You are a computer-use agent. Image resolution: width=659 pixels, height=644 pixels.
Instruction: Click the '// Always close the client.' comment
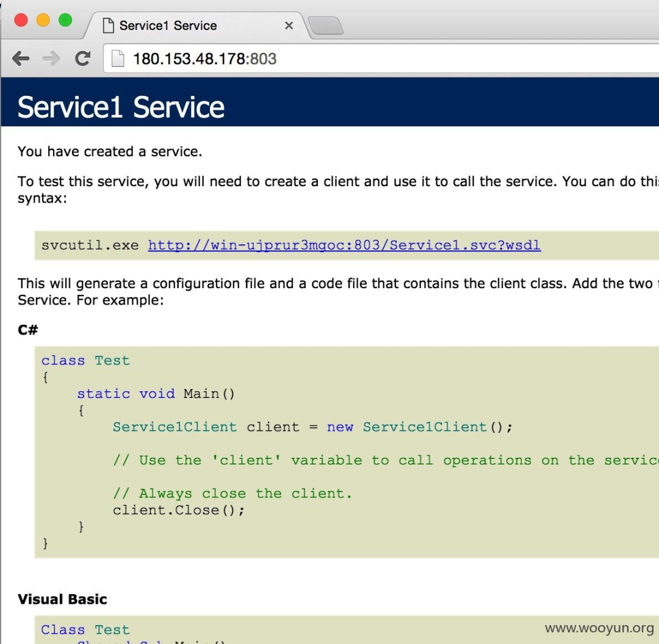point(232,493)
